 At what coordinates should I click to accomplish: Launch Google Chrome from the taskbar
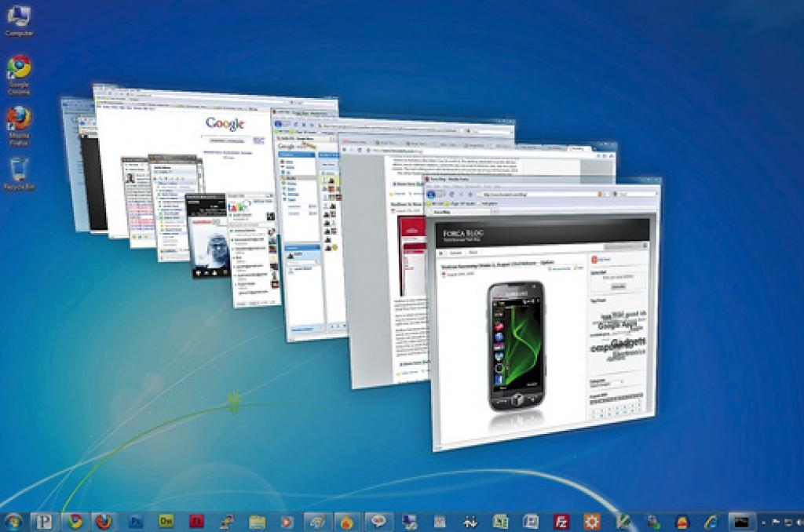75,521
